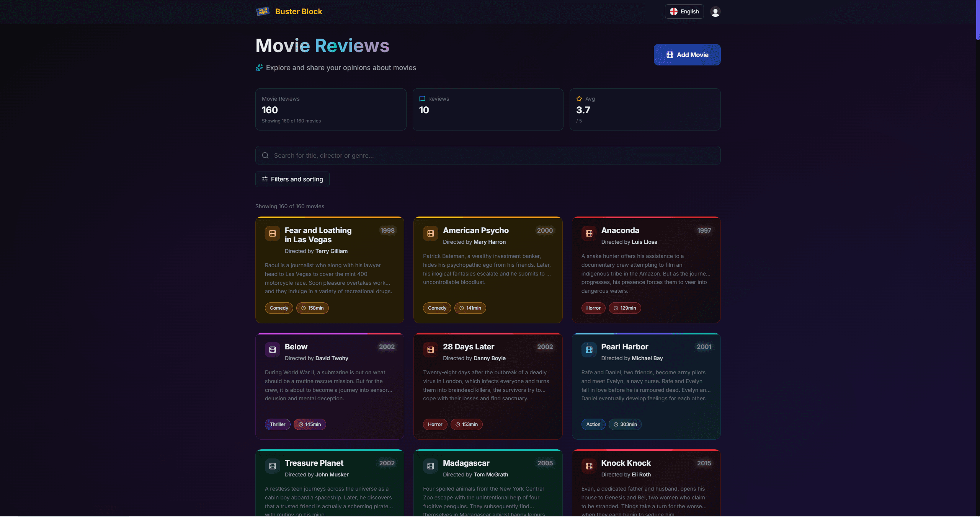Screen dimensions: 980x517
Task: Select the Thriller tag on Below card
Action: point(278,424)
